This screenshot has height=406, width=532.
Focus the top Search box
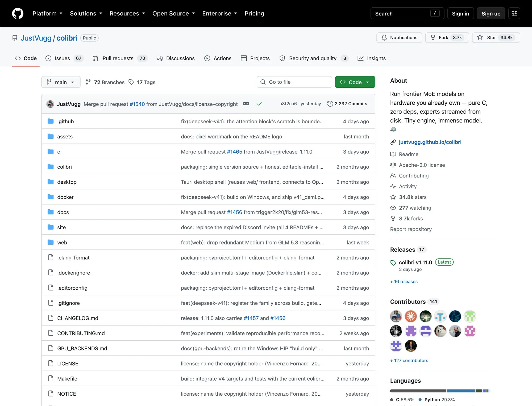click(407, 14)
